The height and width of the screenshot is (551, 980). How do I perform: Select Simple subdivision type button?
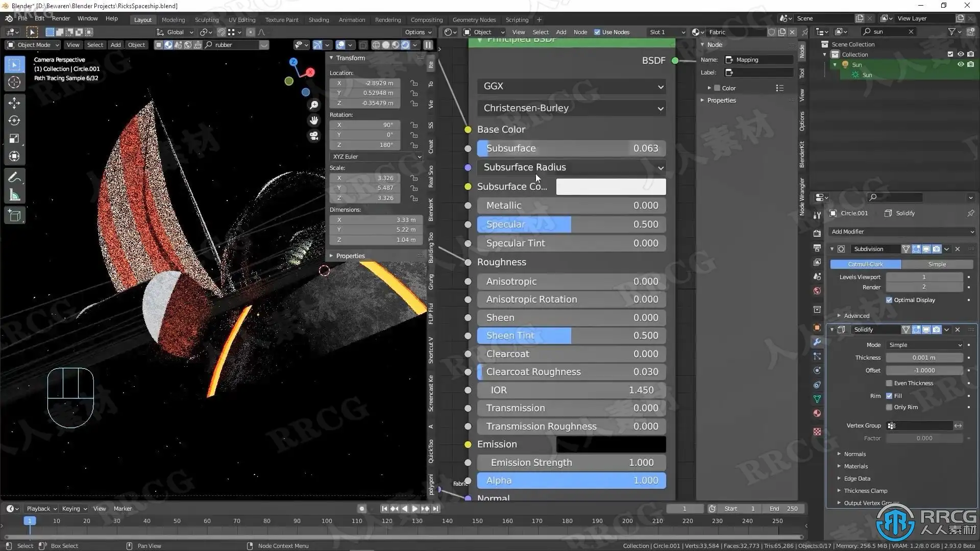tap(937, 264)
